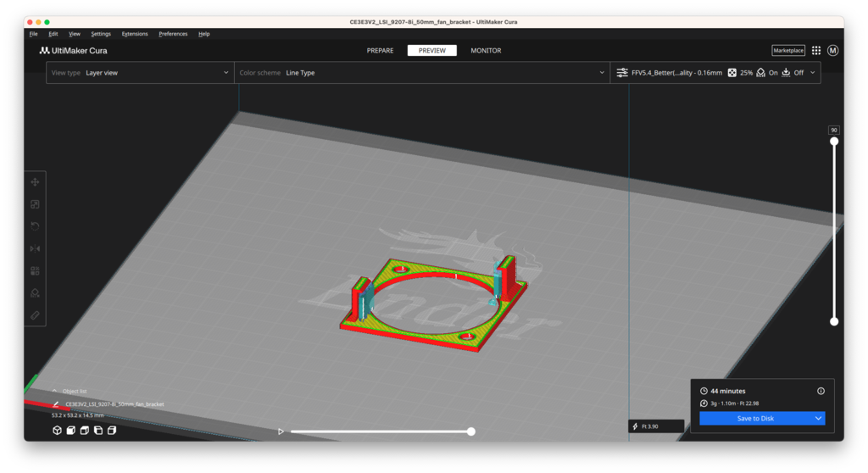Click the print settings sliders icon
Image resolution: width=868 pixels, height=473 pixels.
click(622, 73)
